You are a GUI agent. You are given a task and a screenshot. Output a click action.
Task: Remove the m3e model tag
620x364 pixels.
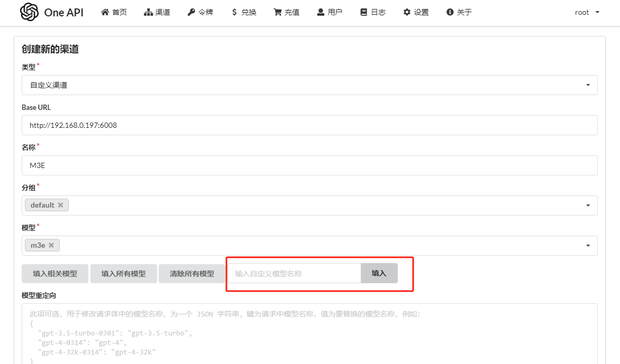pos(52,245)
